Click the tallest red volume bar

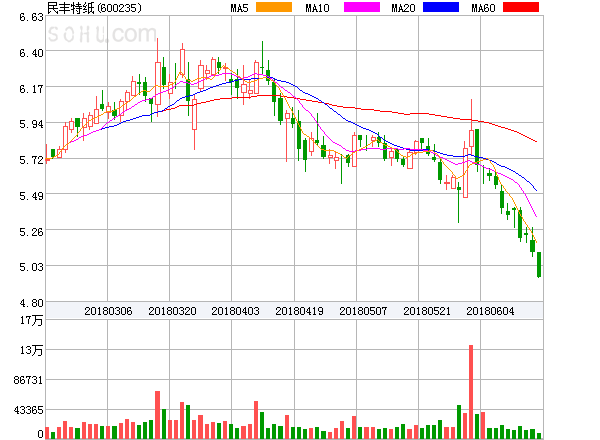coord(470,392)
